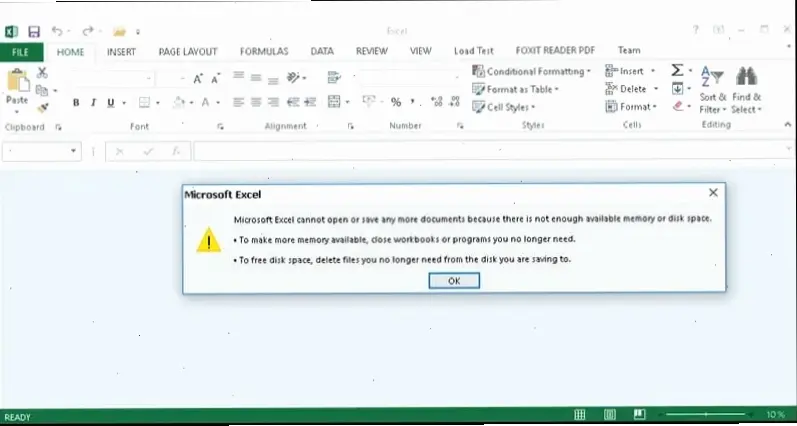Switch to the DATA tab
797x426 pixels.
(322, 51)
